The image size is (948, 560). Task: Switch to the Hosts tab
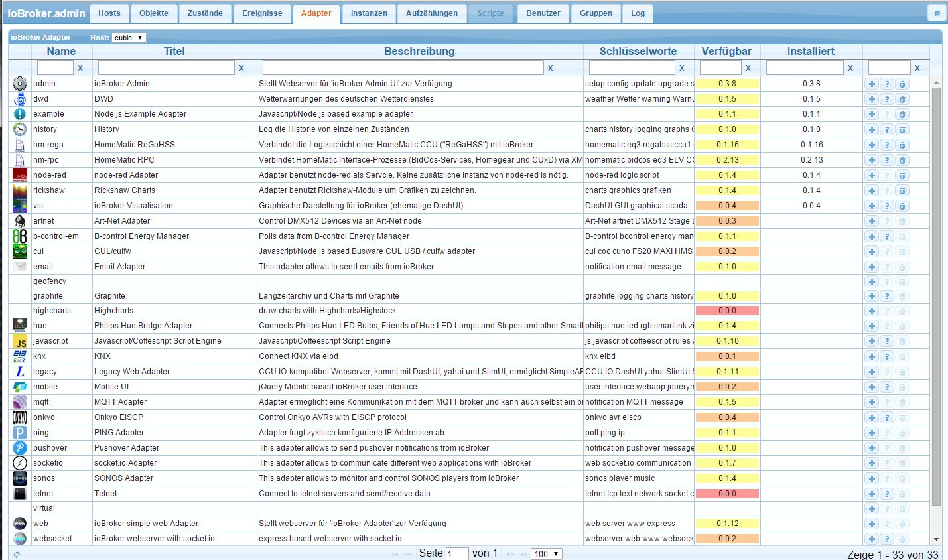tap(109, 13)
